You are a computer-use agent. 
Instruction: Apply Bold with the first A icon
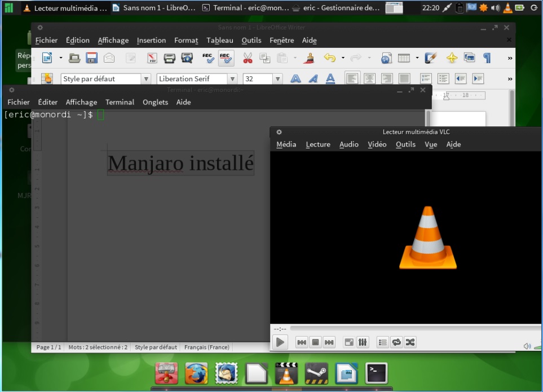(x=295, y=78)
